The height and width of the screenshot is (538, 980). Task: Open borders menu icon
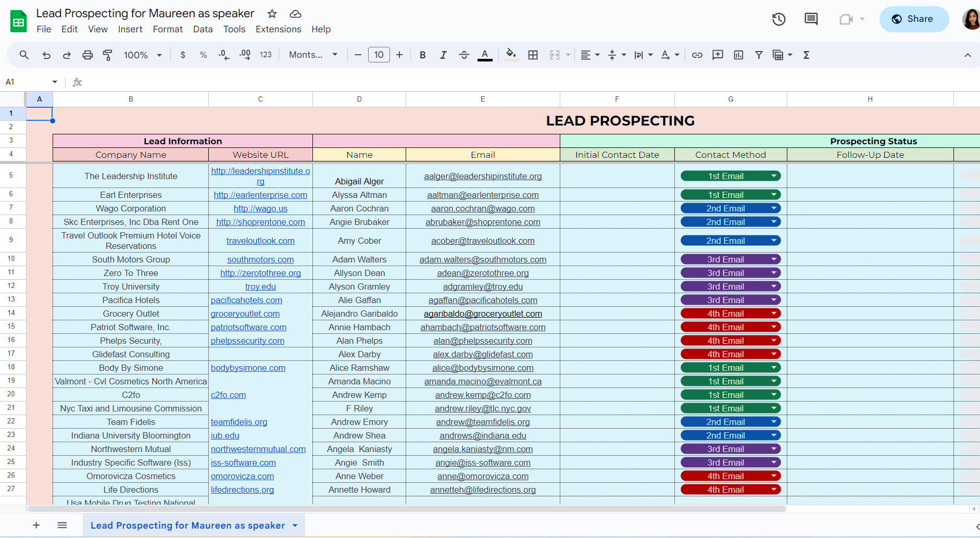click(533, 55)
